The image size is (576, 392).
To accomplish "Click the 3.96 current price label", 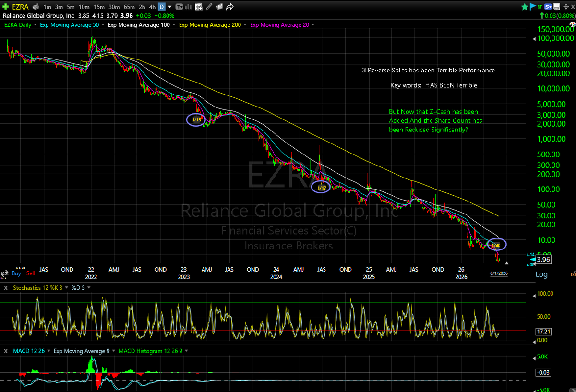I will tap(543, 260).
